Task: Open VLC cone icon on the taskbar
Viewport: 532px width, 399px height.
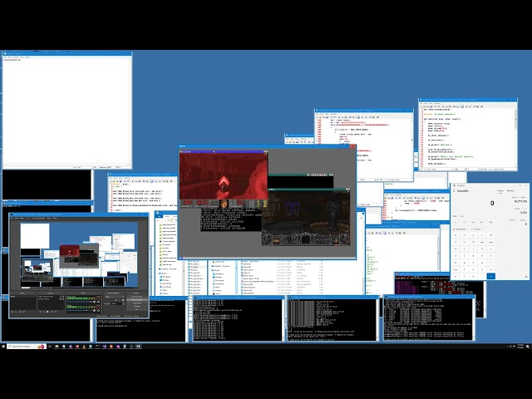Action: (x=84, y=347)
